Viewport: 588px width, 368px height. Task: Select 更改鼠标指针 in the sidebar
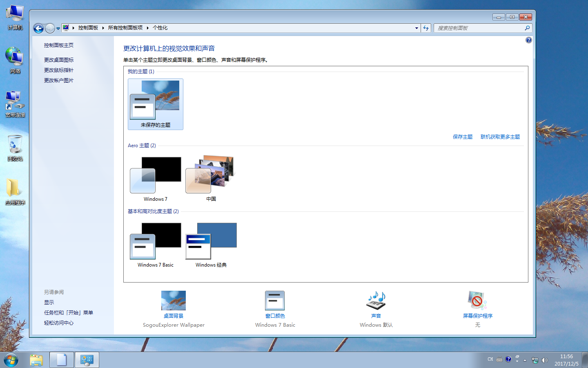point(58,70)
